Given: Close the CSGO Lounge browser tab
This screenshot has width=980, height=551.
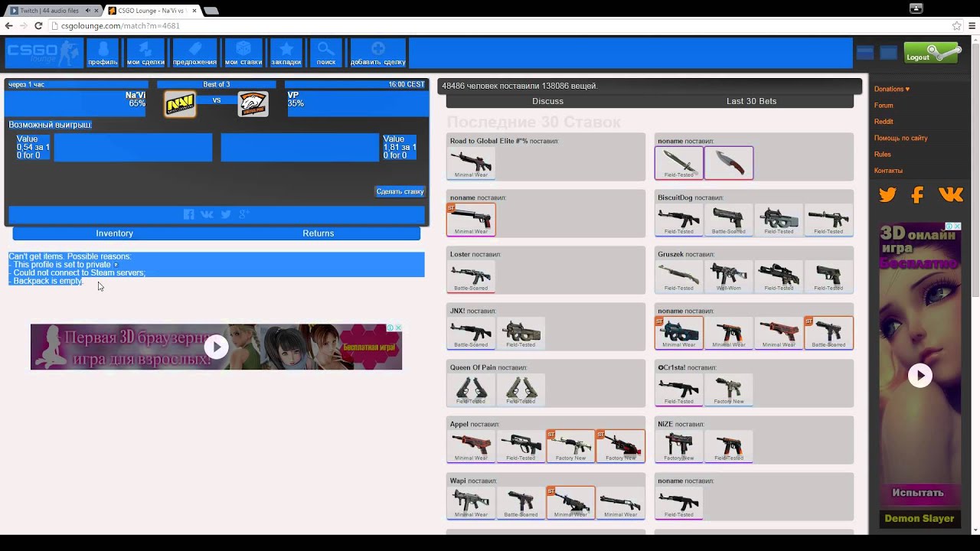Looking at the screenshot, I should point(194,11).
